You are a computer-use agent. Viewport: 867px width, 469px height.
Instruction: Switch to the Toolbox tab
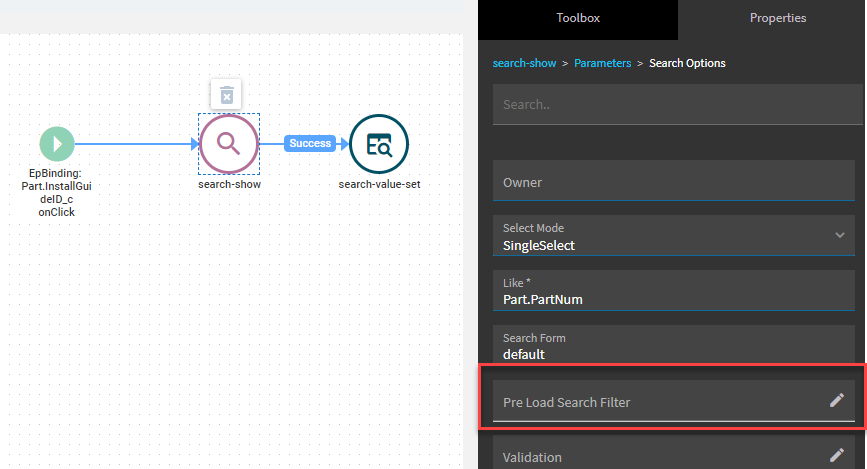pyautogui.click(x=578, y=18)
